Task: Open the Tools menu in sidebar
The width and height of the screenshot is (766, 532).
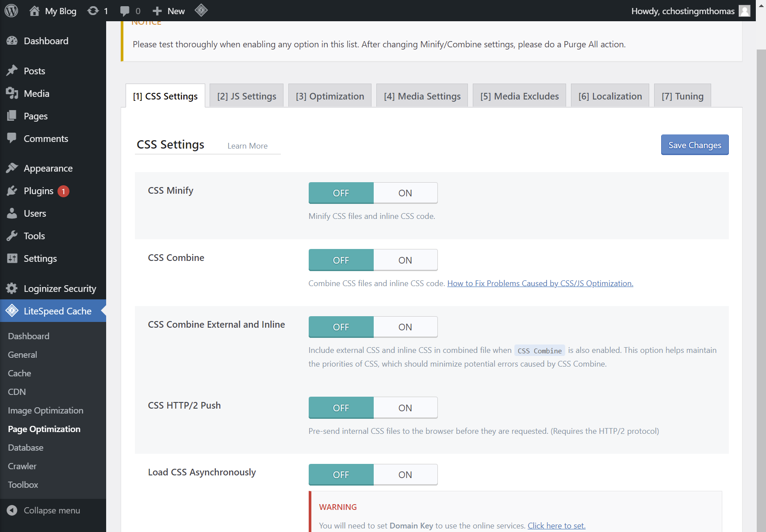Action: tap(34, 236)
